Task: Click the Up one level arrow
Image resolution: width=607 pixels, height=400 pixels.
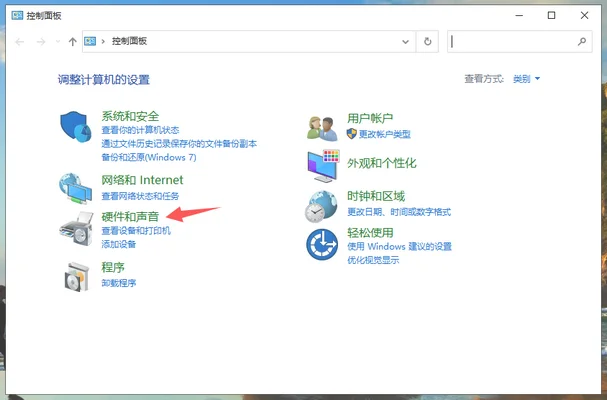Action: pos(73,41)
